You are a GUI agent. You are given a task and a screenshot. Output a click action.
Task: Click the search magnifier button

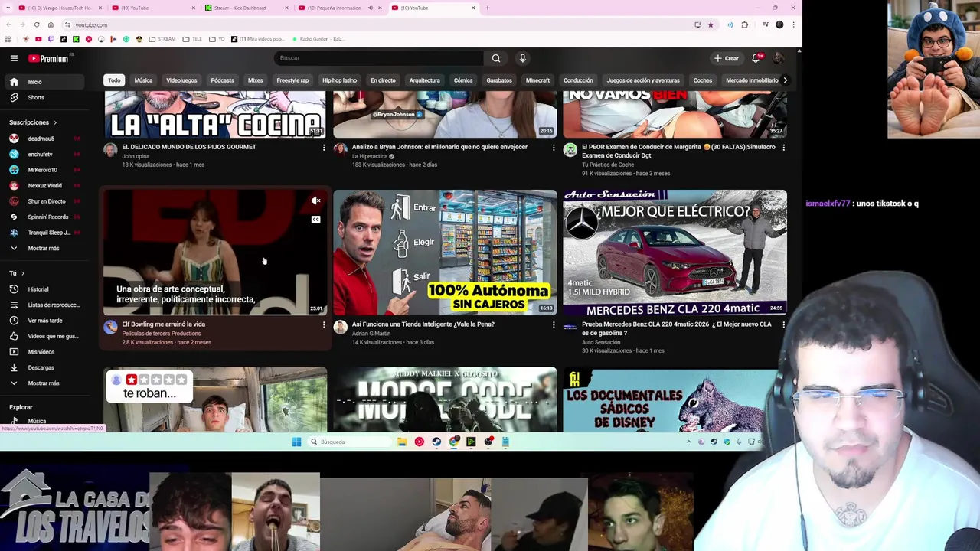pyautogui.click(x=496, y=58)
